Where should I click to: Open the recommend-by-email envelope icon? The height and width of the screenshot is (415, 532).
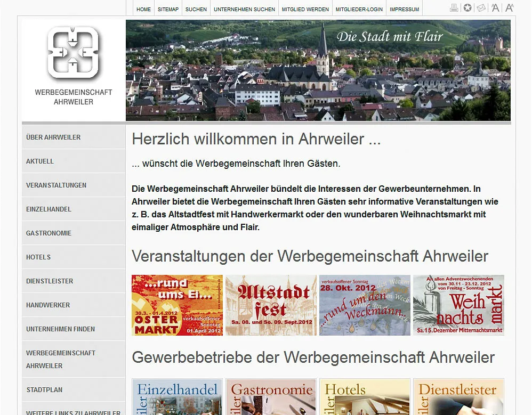(x=480, y=6)
